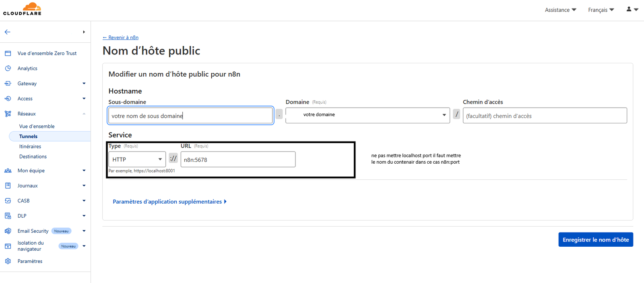This screenshot has width=644, height=283.
Task: Open the Français language dropdown
Action: click(x=601, y=10)
